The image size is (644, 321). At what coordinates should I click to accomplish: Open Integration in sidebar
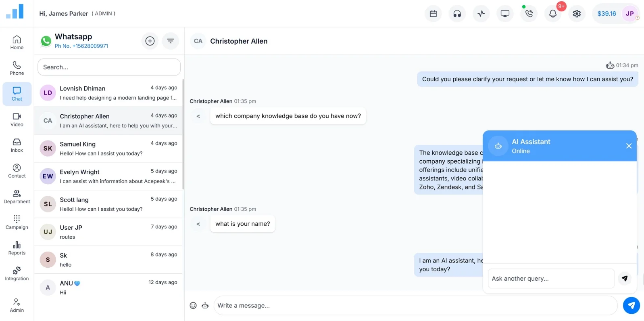pos(17,274)
